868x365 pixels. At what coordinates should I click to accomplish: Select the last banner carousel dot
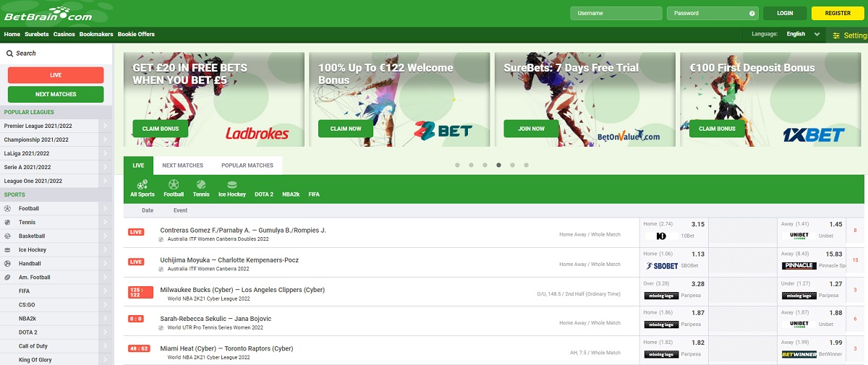click(526, 165)
